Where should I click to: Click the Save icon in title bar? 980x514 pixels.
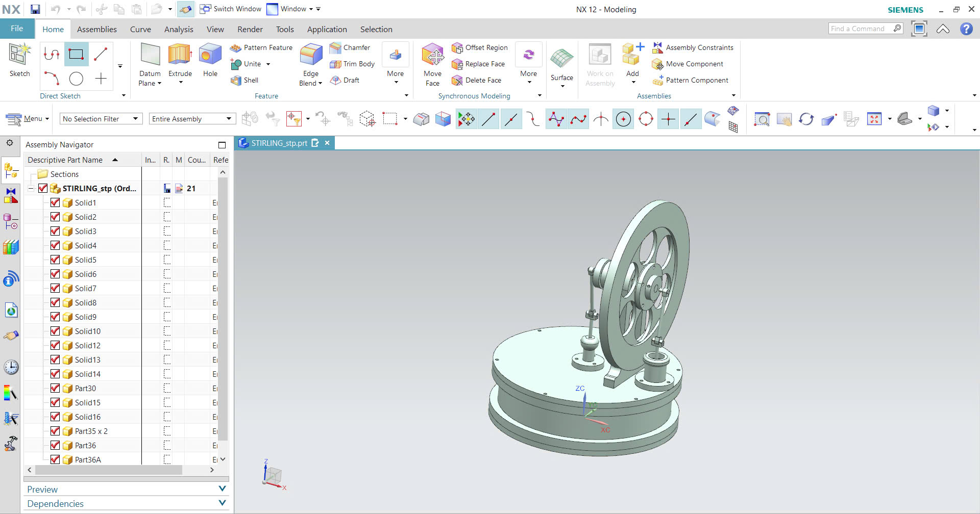[x=35, y=9]
